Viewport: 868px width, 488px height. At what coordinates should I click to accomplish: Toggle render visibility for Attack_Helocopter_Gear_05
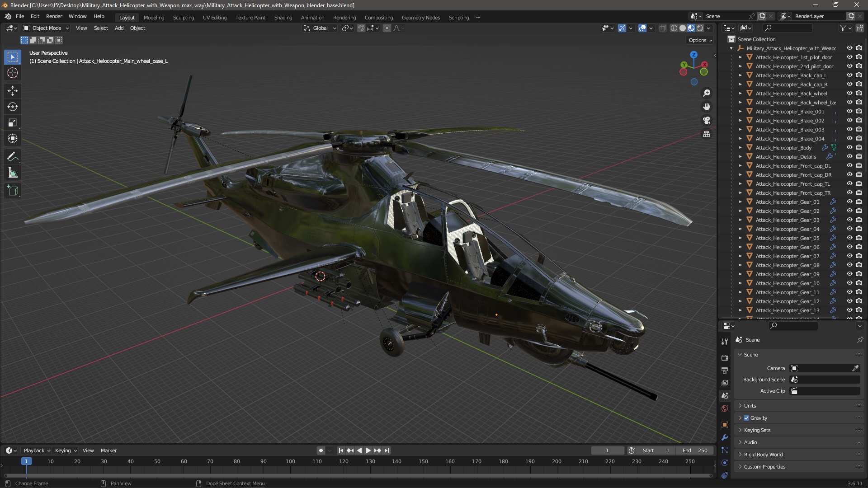tap(859, 238)
